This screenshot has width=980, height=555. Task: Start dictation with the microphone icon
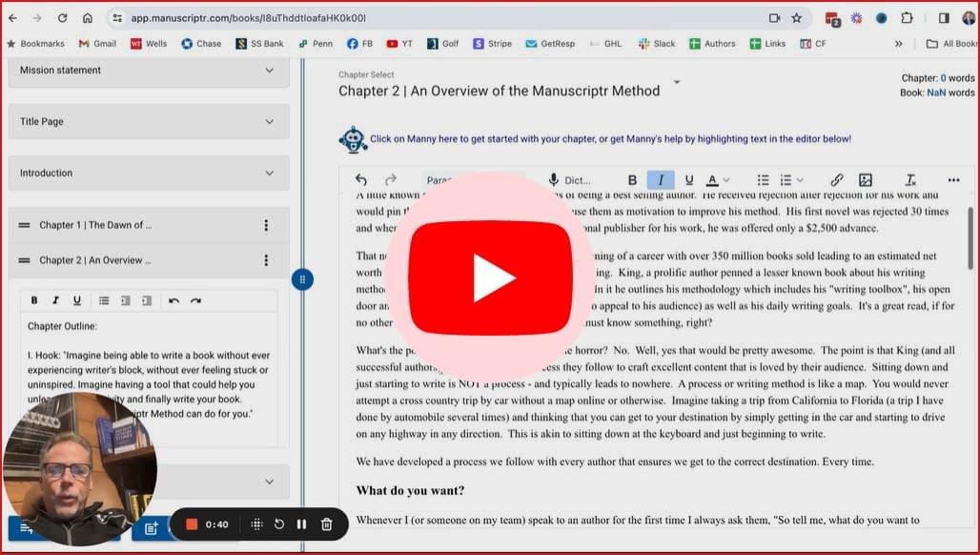point(554,180)
